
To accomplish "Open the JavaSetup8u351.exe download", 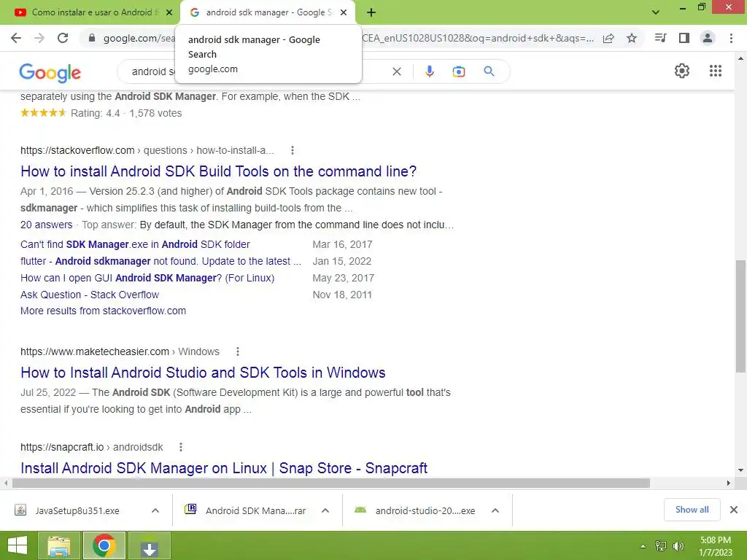I will tap(77, 510).
